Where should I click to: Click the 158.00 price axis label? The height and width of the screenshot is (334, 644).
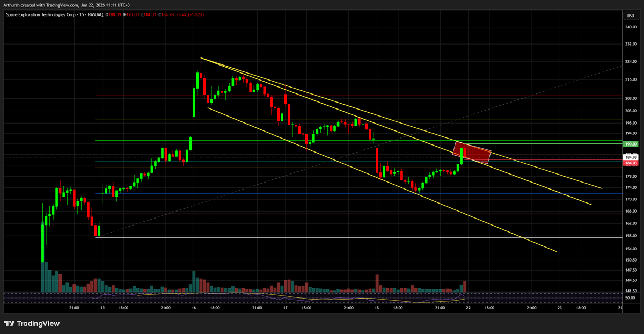[631, 236]
